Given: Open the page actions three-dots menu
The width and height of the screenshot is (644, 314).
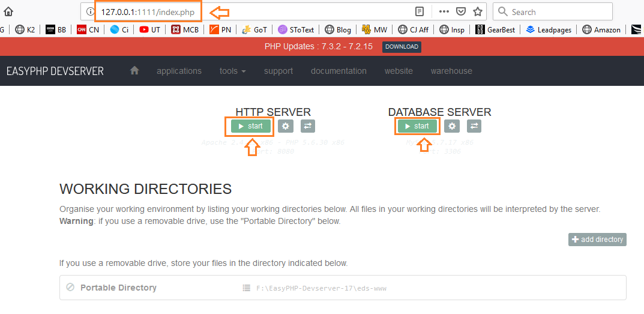Looking at the screenshot, I should pyautogui.click(x=444, y=11).
